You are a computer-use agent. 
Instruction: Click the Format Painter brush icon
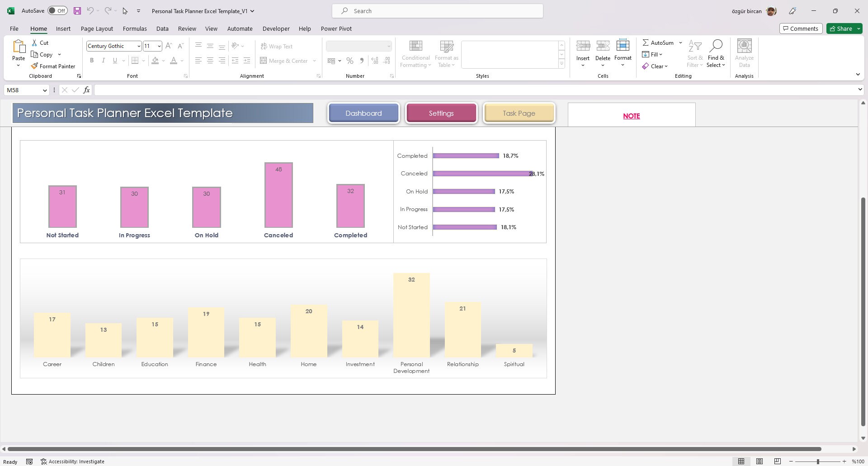34,66
